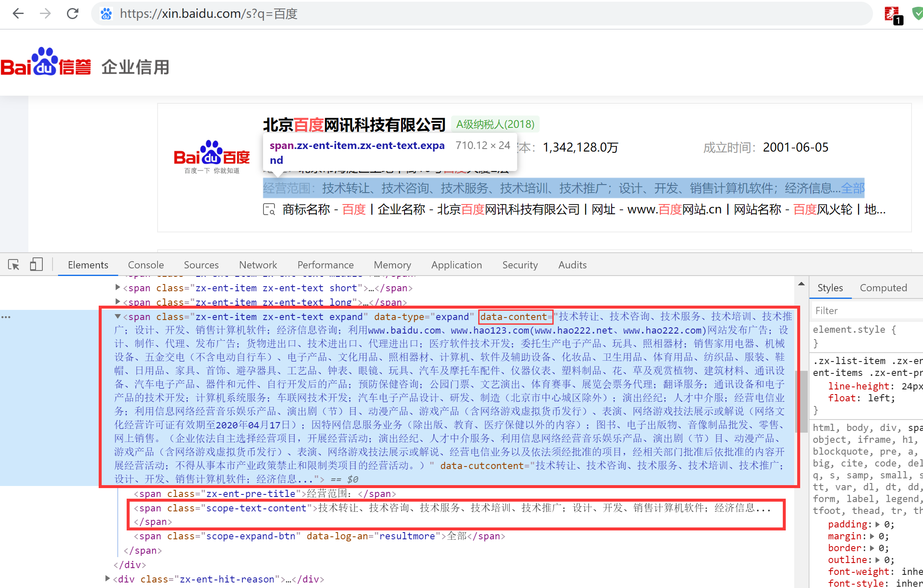Expand the padding shorthand triangle

pyautogui.click(x=877, y=524)
